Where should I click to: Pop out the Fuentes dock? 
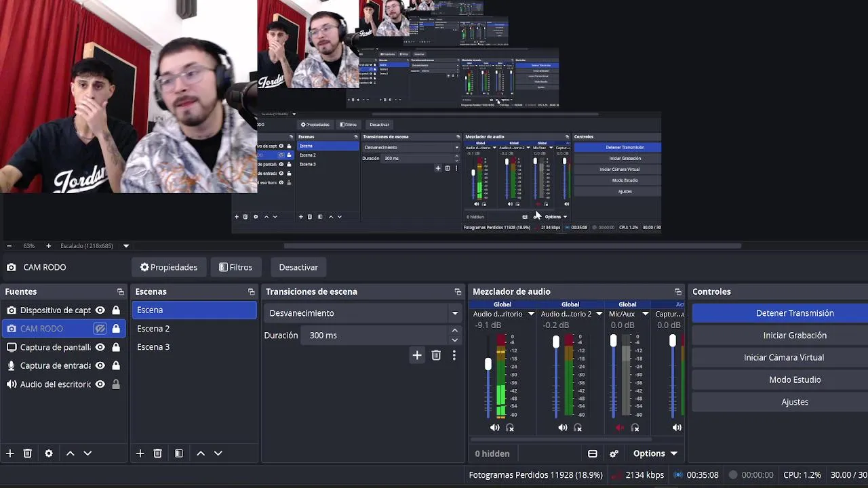point(121,292)
